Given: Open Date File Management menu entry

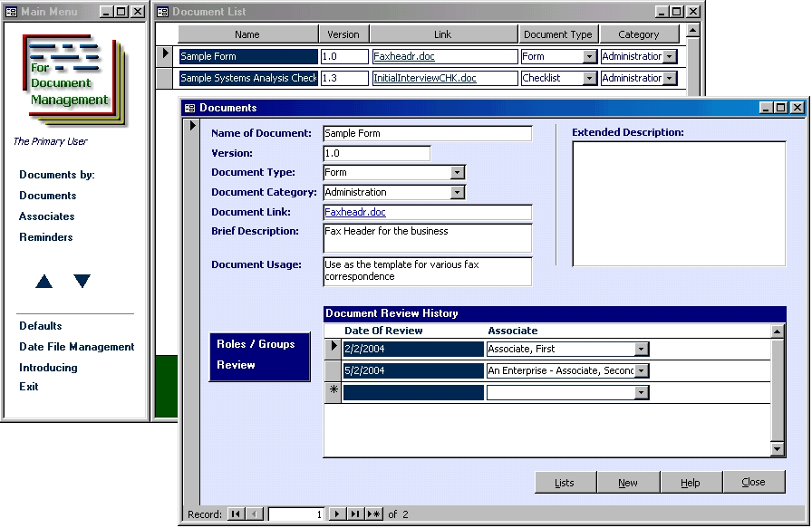Looking at the screenshot, I should [77, 347].
